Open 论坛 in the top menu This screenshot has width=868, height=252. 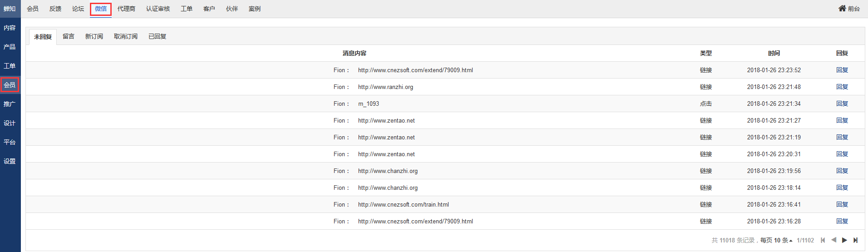click(x=78, y=9)
